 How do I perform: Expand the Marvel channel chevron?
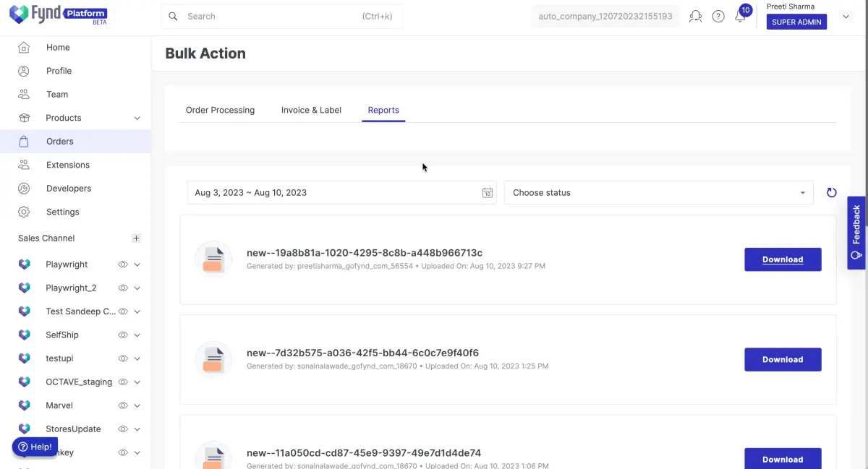[x=137, y=405]
